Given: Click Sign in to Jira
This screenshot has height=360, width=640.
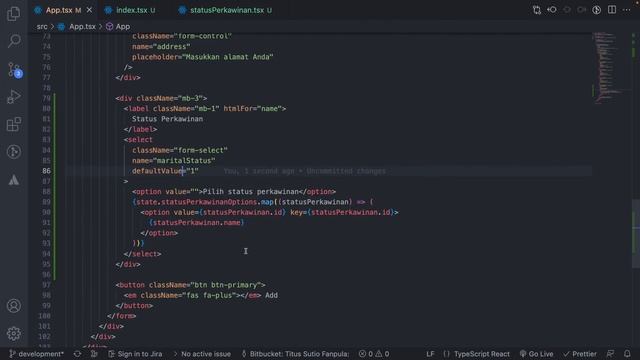Looking at the screenshot, I should 135,354.
